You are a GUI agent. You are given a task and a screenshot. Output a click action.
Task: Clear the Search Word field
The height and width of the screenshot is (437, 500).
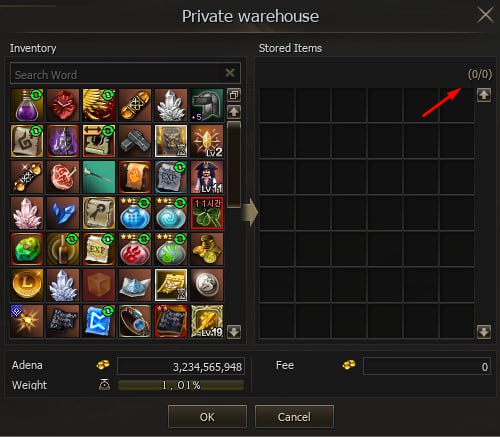click(x=230, y=73)
